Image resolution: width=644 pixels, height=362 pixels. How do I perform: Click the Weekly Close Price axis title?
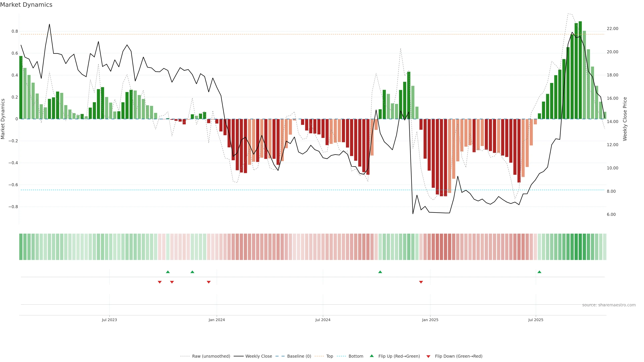point(625,119)
